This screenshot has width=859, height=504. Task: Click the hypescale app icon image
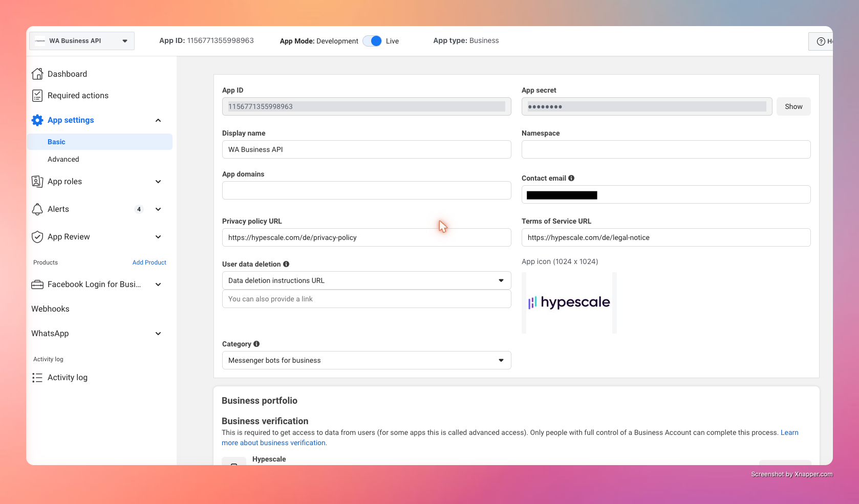click(569, 303)
